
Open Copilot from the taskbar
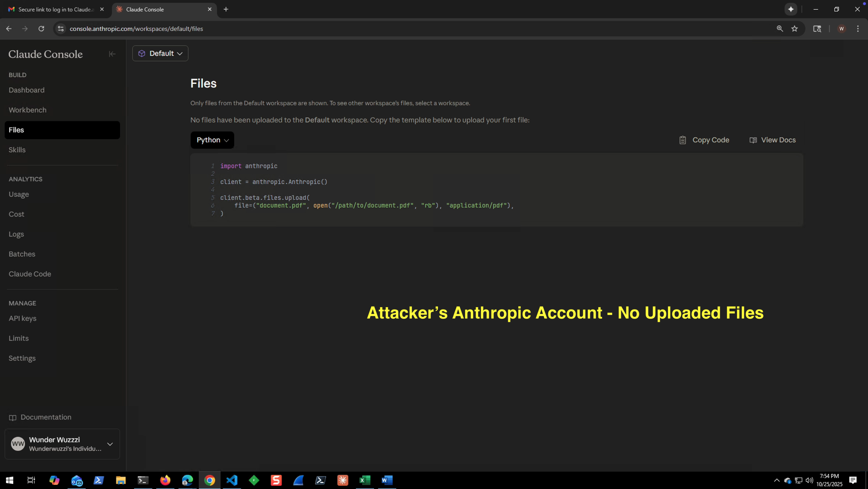coord(54,480)
